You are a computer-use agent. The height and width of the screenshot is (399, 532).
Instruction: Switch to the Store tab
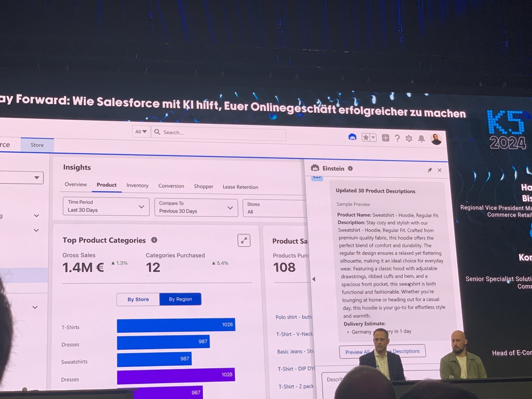pyautogui.click(x=37, y=145)
